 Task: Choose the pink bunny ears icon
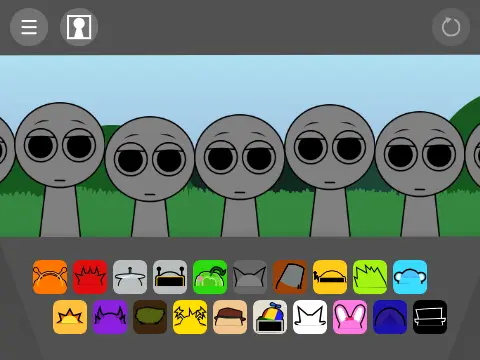click(x=350, y=317)
